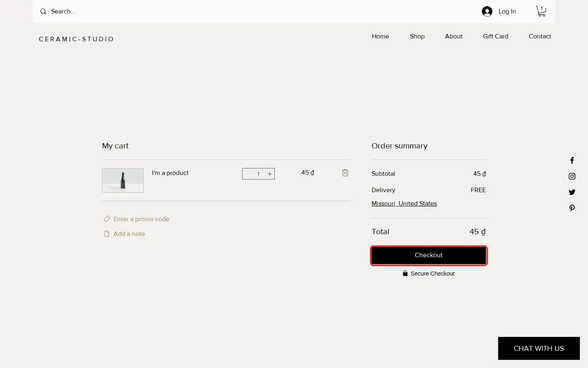588x368 pixels.
Task: Click Add a note
Action: point(129,233)
